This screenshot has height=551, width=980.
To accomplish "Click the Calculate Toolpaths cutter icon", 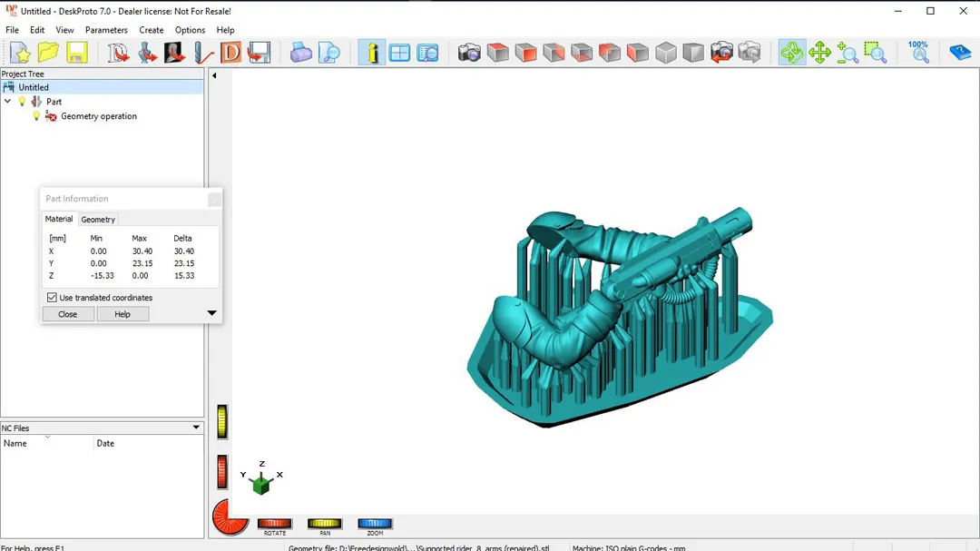I will click(x=203, y=53).
